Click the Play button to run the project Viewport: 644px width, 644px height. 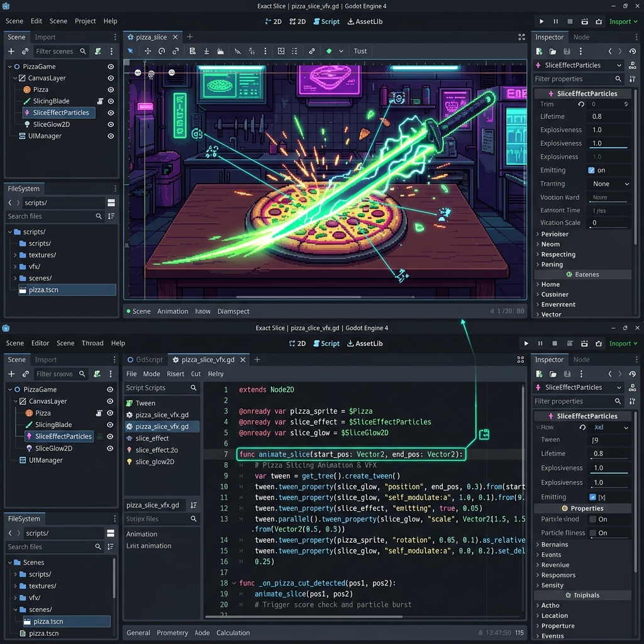541,21
